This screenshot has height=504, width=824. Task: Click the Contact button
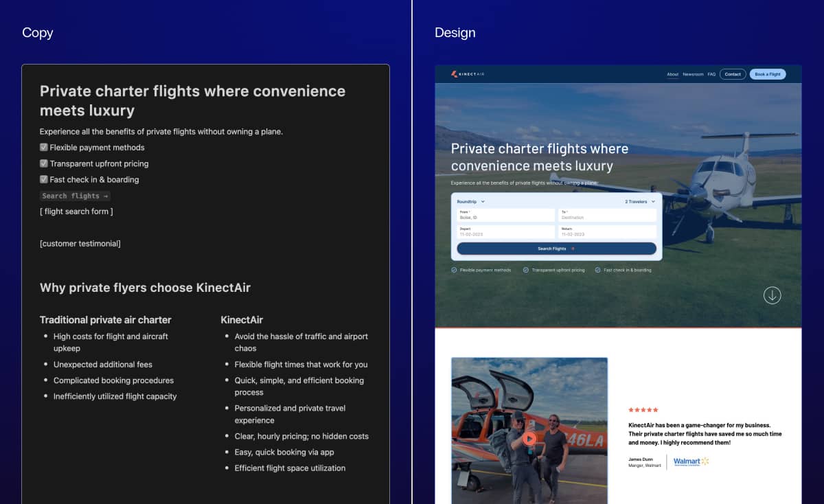point(733,74)
